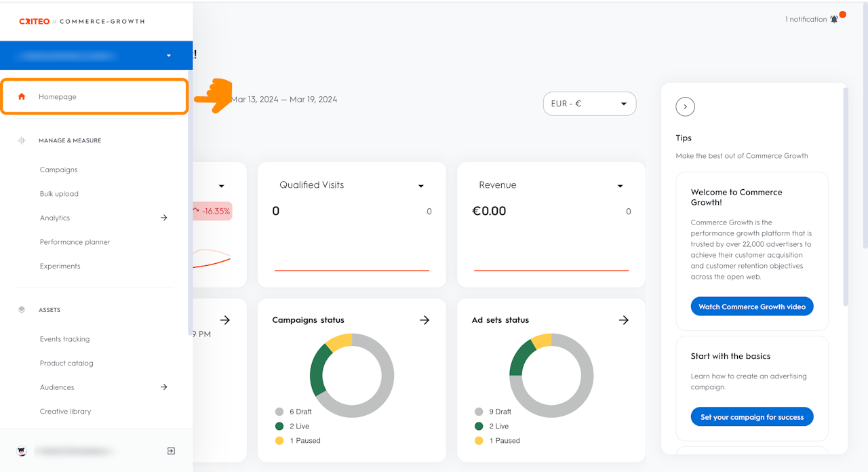Open the account selector dropdown
The width and height of the screenshot is (868, 472).
tap(168, 56)
